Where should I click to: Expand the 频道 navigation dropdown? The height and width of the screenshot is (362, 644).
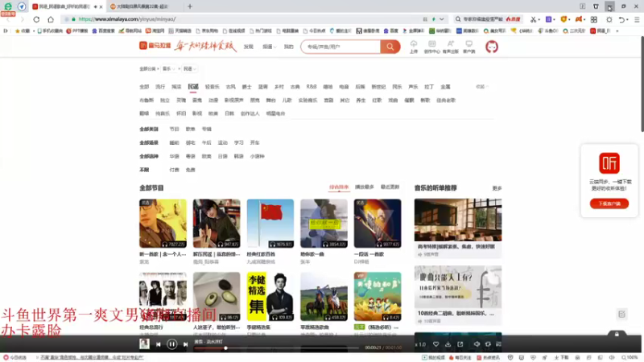269,47
